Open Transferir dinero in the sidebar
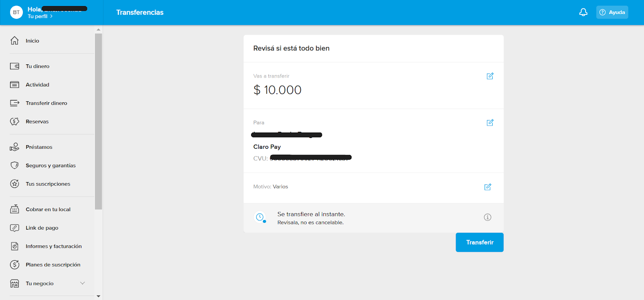The width and height of the screenshot is (644, 300). coord(46,103)
